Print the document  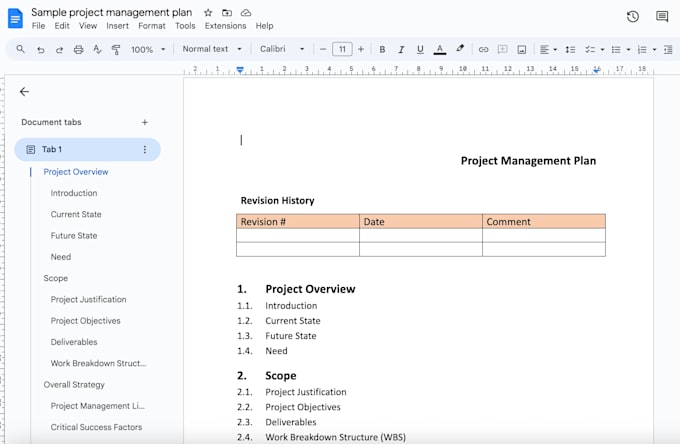tap(78, 49)
